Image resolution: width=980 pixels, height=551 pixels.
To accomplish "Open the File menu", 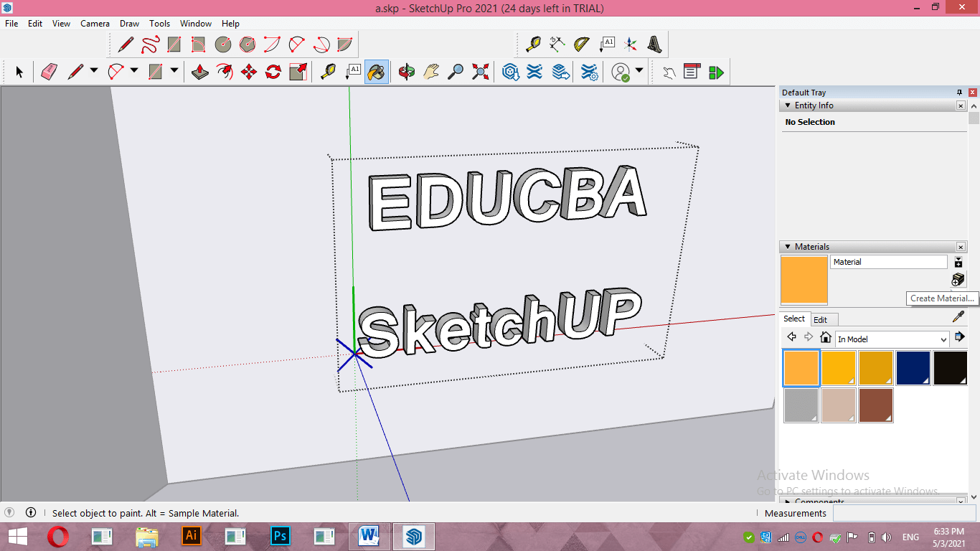I will coord(11,24).
